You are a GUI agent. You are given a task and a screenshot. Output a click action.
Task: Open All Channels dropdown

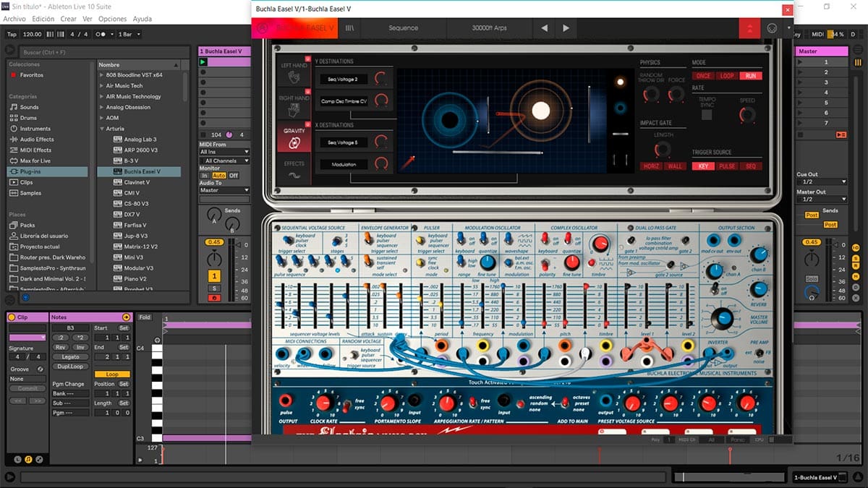(x=225, y=160)
